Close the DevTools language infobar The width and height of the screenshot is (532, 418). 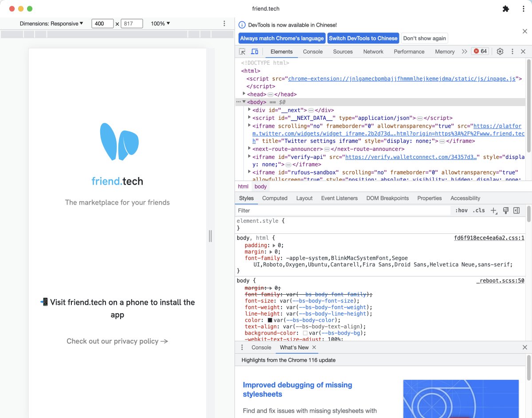[x=525, y=31]
